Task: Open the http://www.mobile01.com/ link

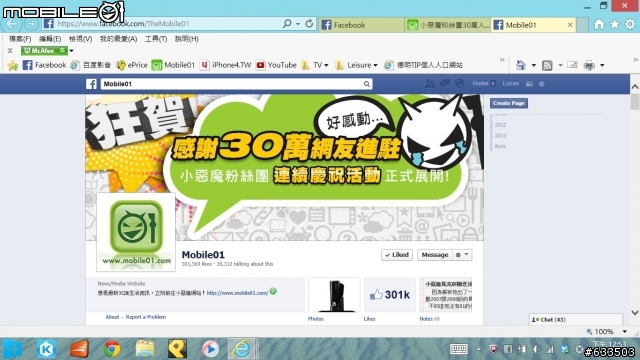Action: 237,293
